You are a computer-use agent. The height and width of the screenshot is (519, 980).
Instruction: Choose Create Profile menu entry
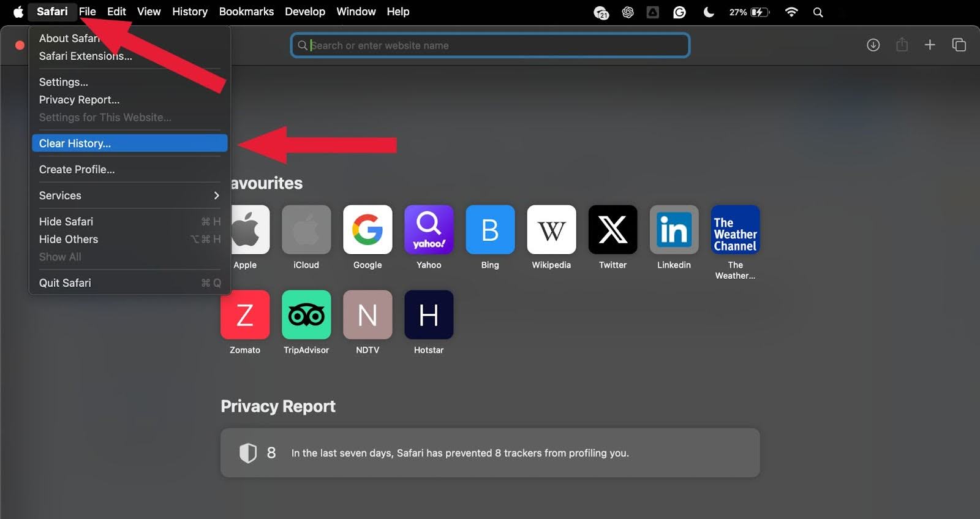(x=129, y=170)
